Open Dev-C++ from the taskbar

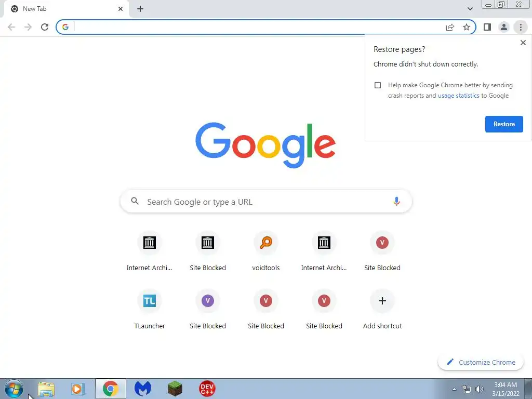pyautogui.click(x=207, y=389)
